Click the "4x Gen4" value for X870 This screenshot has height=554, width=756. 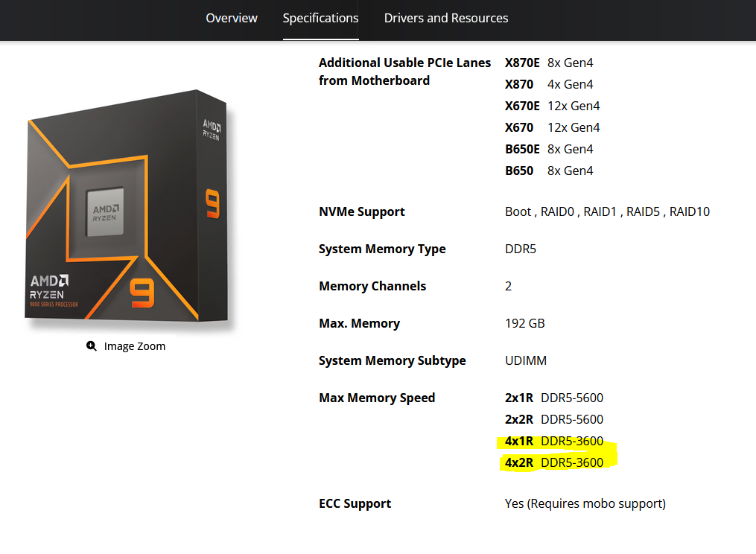click(571, 84)
